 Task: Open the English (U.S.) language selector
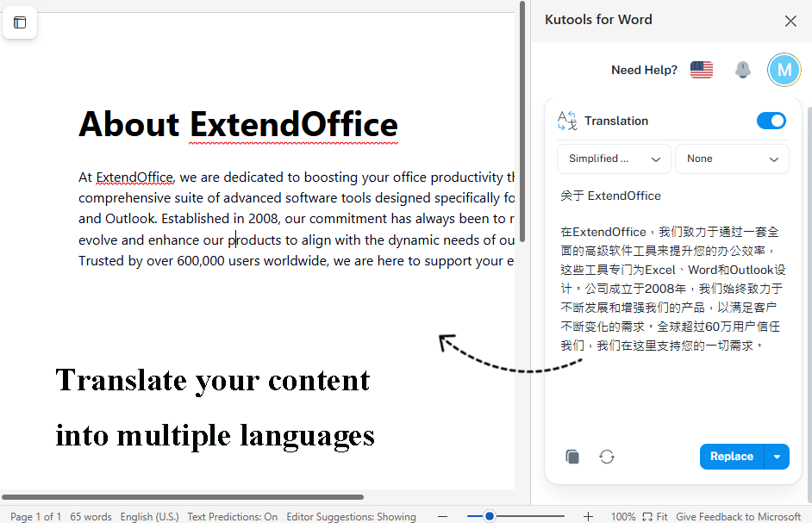[x=149, y=516]
